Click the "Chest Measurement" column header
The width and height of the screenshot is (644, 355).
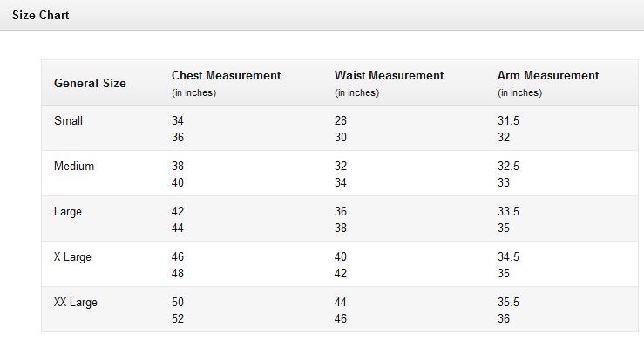tap(226, 76)
